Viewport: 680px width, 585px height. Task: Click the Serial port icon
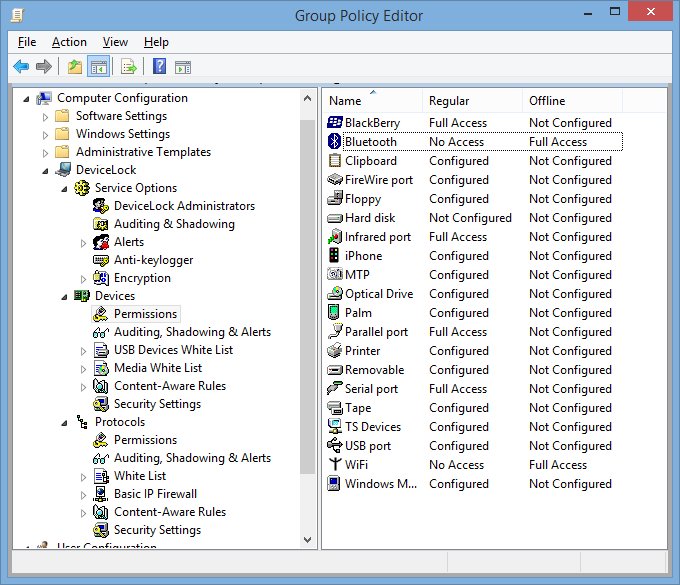click(334, 388)
